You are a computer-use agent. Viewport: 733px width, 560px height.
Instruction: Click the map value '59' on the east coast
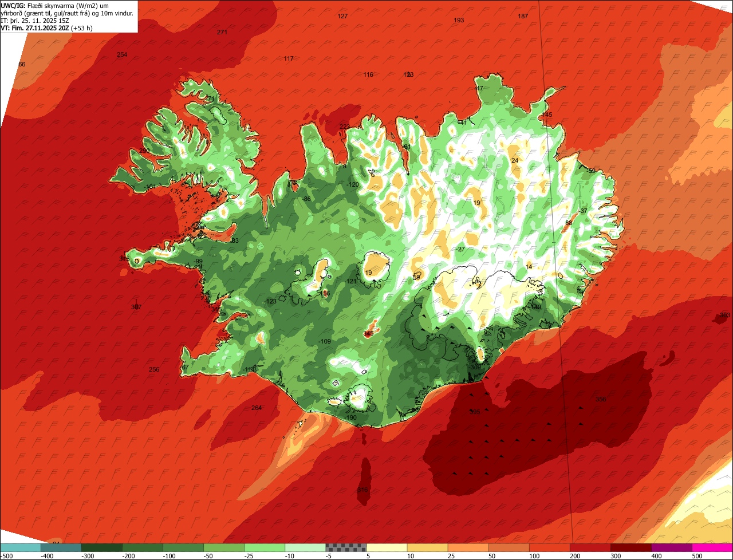point(592,171)
